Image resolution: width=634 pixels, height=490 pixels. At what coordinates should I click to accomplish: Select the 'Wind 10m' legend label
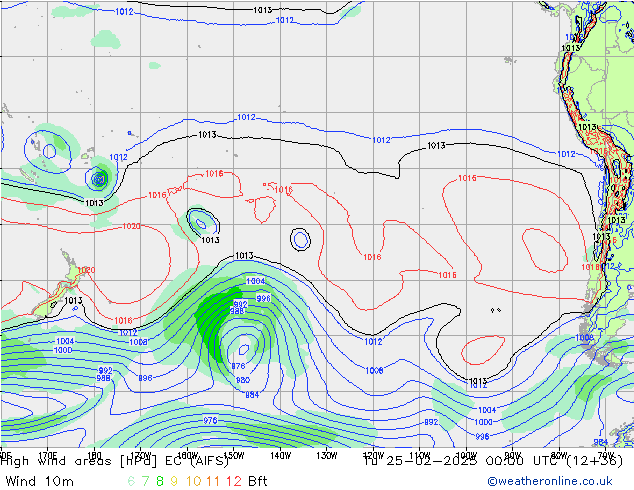(40, 481)
